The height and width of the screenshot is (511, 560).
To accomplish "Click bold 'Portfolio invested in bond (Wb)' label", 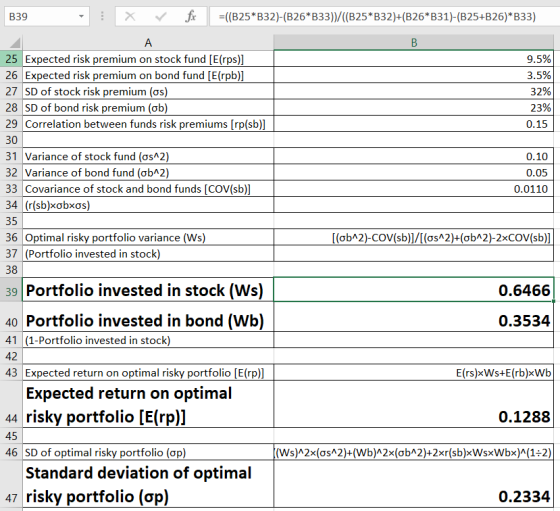I will [x=145, y=320].
